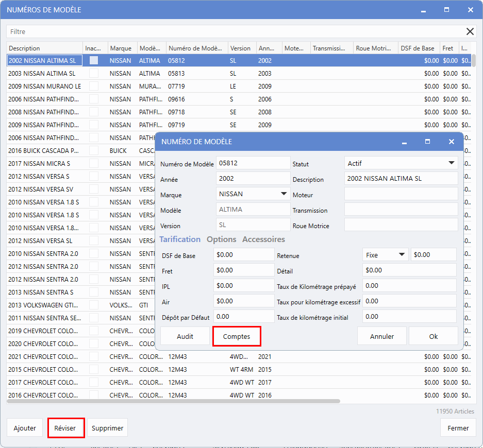
Task: Sort by the Description column header
Action: pyautogui.click(x=45, y=48)
